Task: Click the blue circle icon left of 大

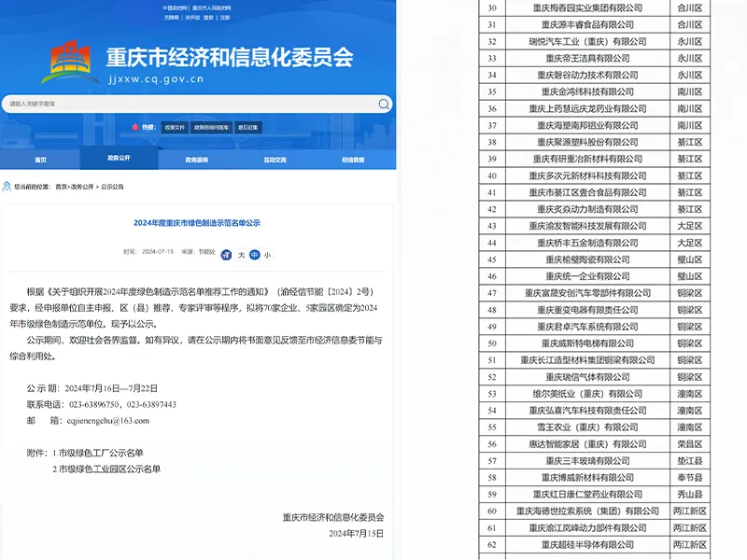Action: pos(225,253)
